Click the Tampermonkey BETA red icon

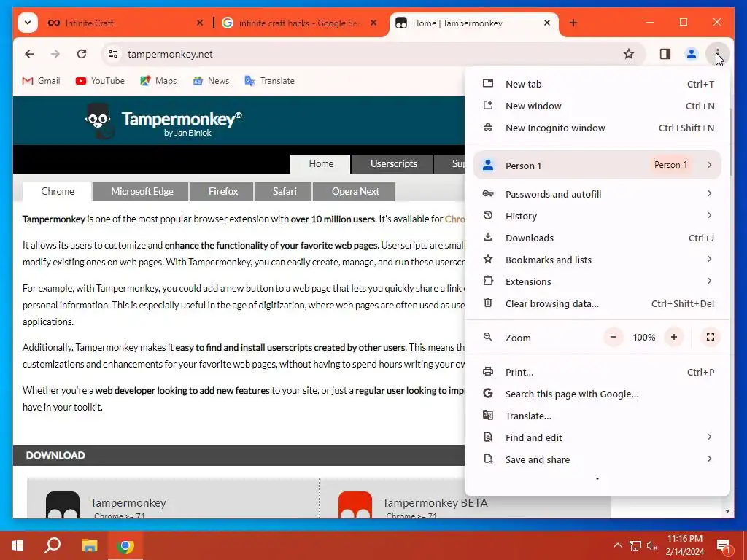355,505
